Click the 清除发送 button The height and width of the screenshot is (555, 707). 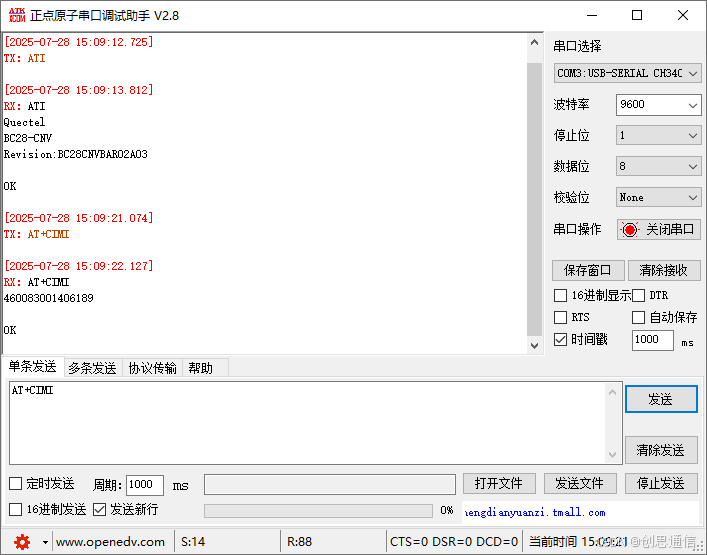pyautogui.click(x=661, y=450)
